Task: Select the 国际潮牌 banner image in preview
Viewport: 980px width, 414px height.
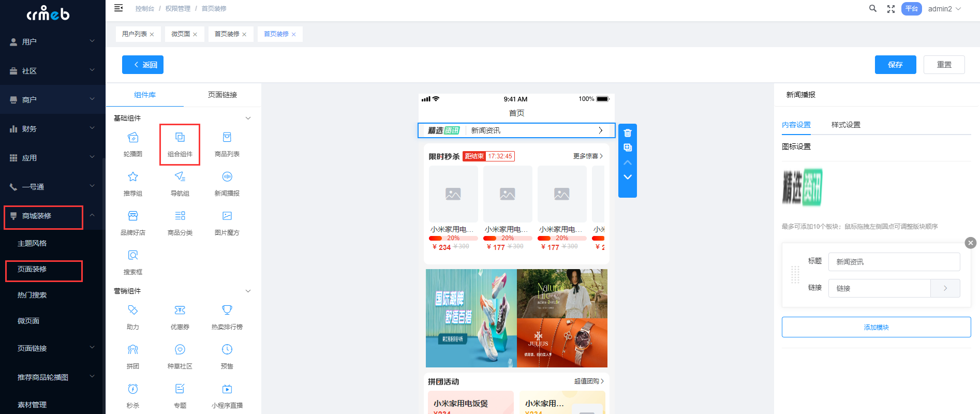Action: click(x=471, y=318)
